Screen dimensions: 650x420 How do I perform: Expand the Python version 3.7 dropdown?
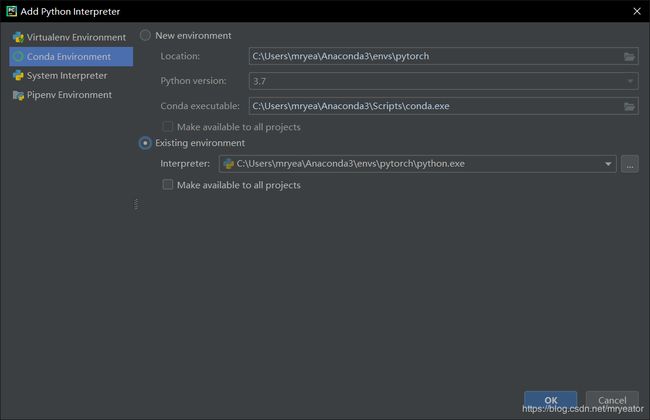coord(443,81)
